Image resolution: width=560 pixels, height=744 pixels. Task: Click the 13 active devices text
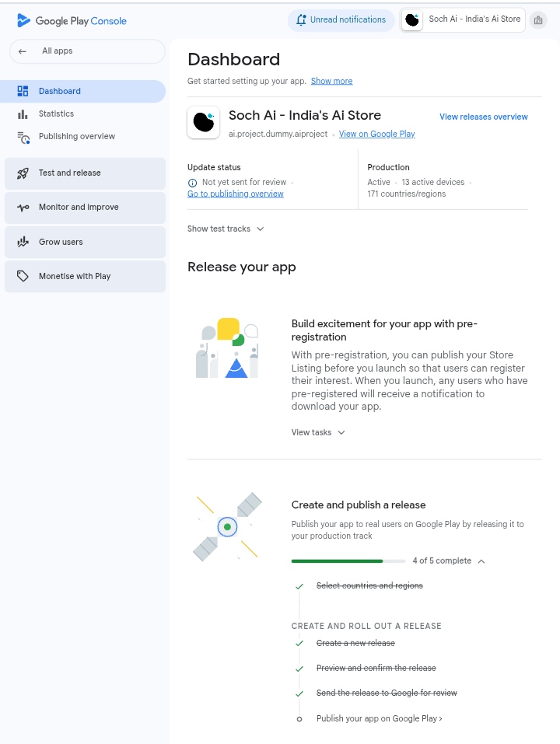pos(432,182)
